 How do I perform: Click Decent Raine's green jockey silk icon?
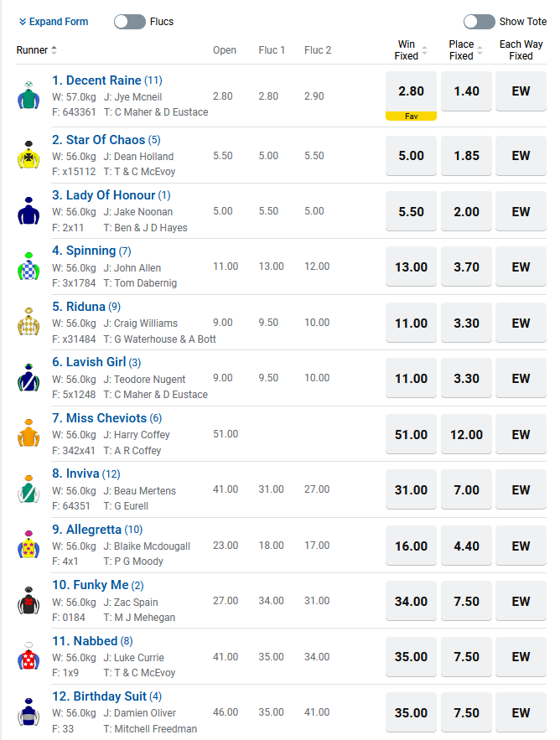[29, 96]
